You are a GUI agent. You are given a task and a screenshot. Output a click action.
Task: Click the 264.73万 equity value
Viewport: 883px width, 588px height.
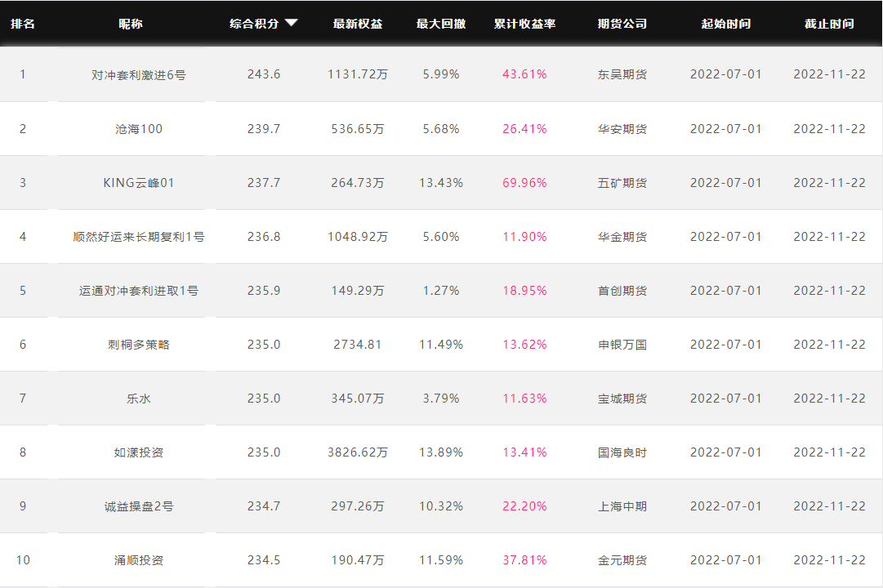click(x=358, y=183)
